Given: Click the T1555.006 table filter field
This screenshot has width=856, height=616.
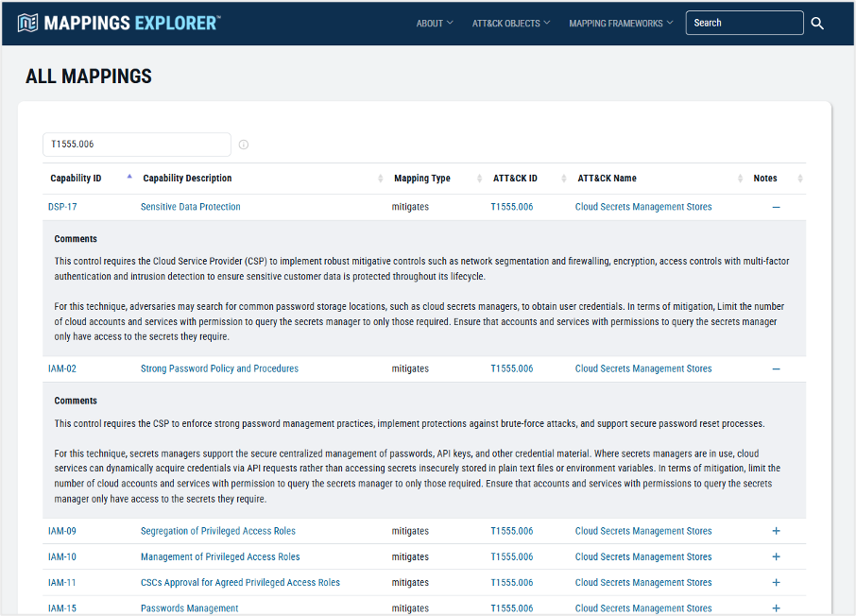Looking at the screenshot, I should 136,145.
